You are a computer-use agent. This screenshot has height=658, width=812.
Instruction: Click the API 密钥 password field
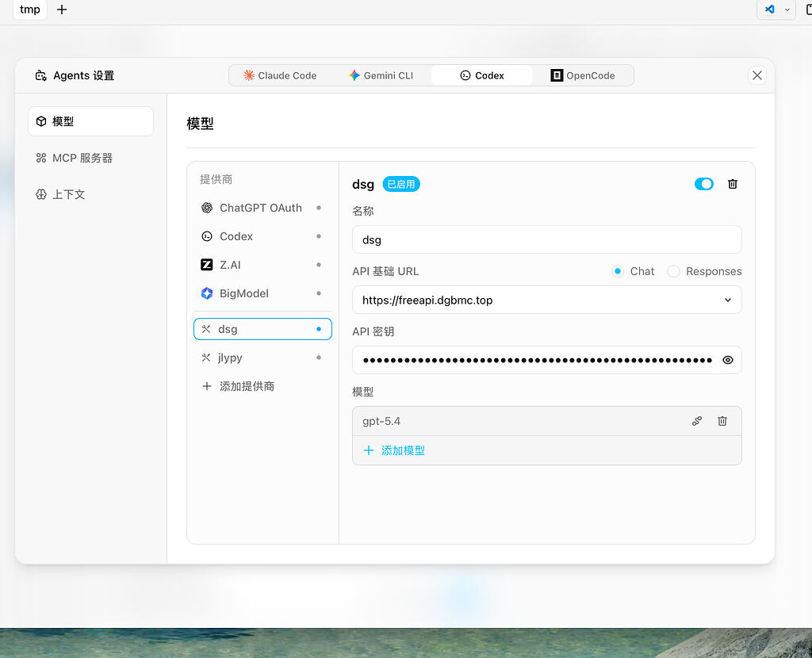pos(547,360)
